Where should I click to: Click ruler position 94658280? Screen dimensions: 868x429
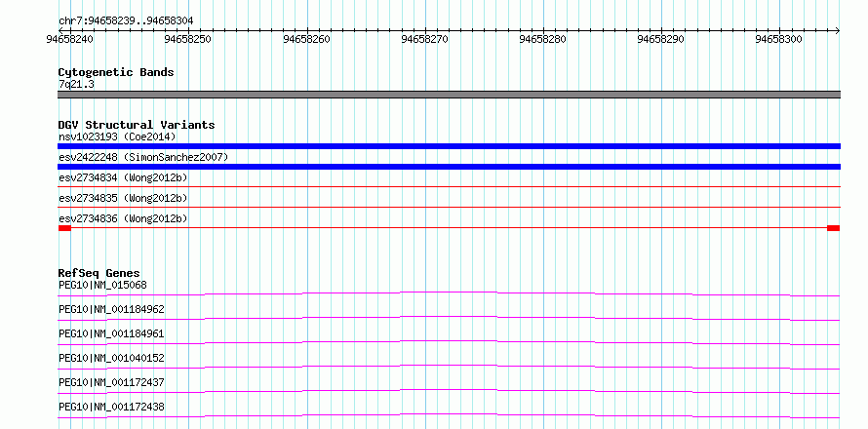pos(543,39)
